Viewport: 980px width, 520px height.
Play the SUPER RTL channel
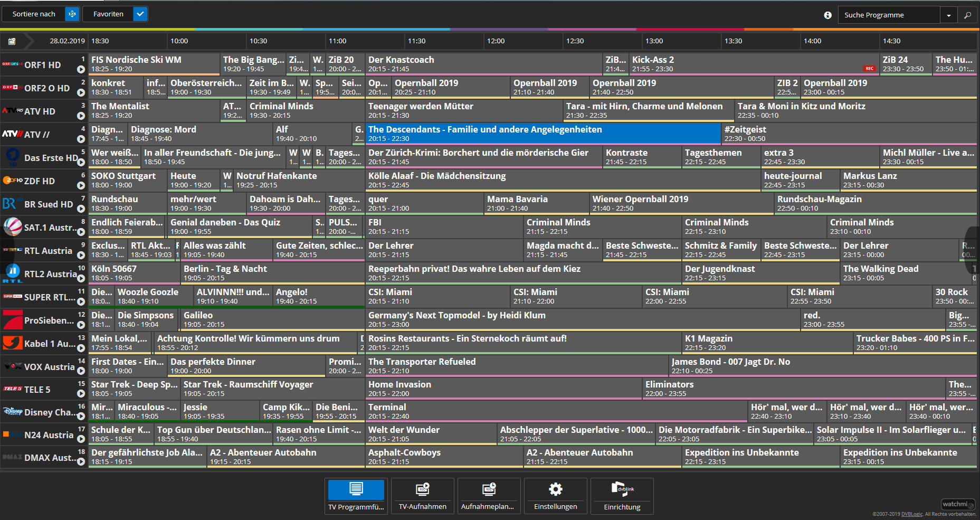click(x=81, y=301)
